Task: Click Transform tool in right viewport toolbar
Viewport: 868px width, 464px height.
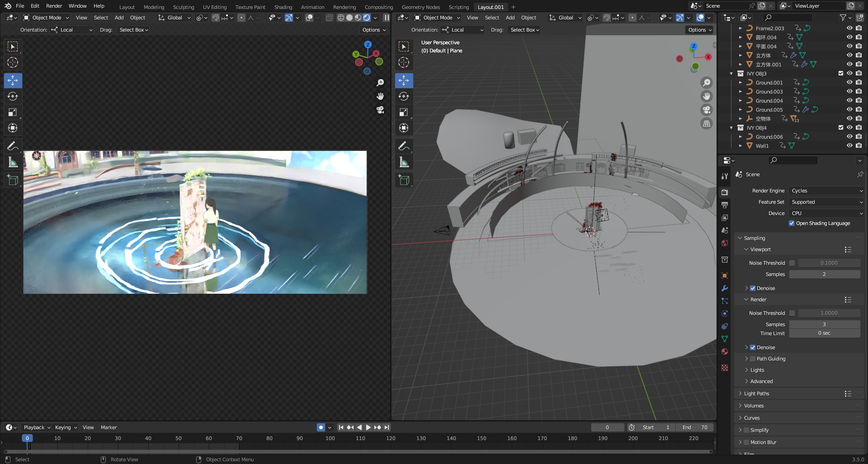Action: click(x=404, y=128)
